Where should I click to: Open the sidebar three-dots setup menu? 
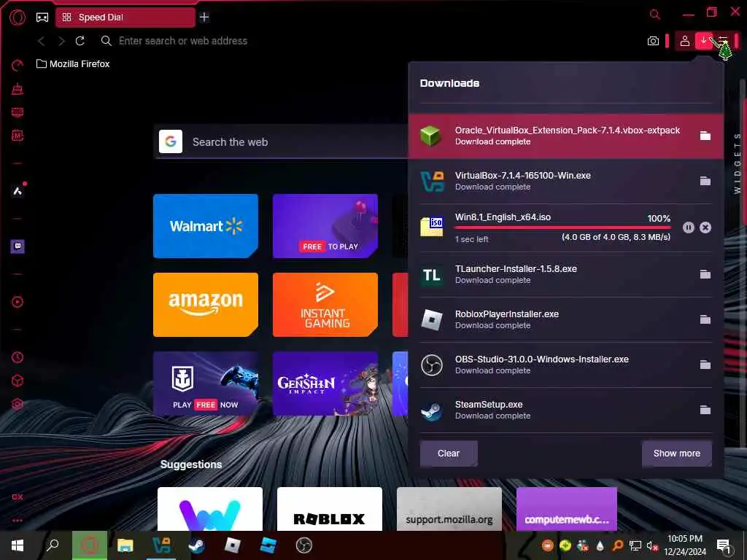[x=18, y=521]
